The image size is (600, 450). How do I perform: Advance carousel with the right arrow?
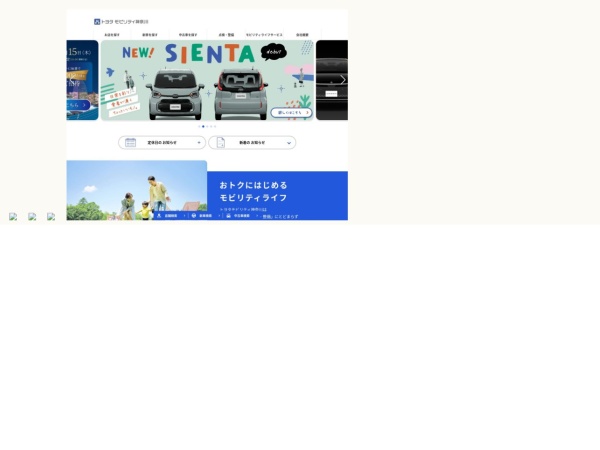pos(342,80)
